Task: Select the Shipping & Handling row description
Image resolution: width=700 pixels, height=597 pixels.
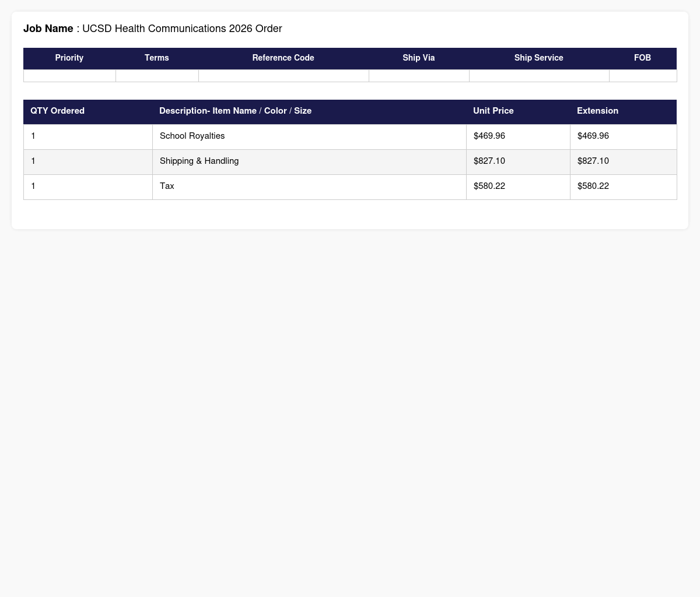Action: [309, 161]
